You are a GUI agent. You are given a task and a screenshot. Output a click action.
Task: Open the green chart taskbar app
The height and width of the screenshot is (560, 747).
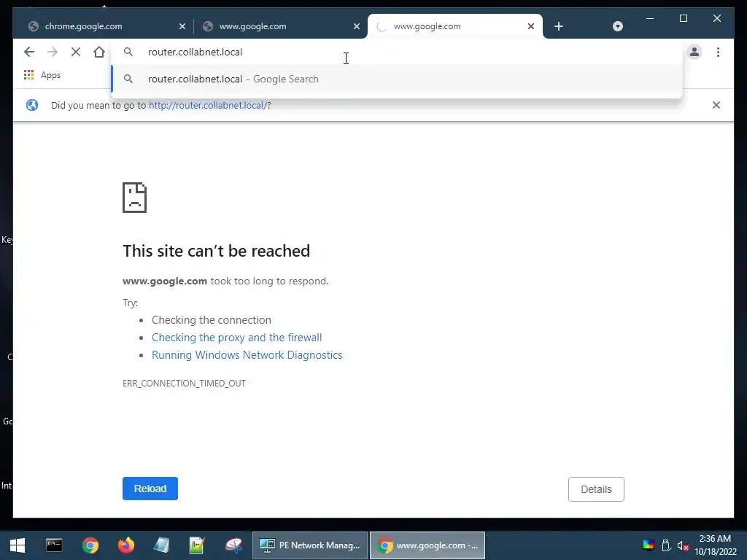197,545
